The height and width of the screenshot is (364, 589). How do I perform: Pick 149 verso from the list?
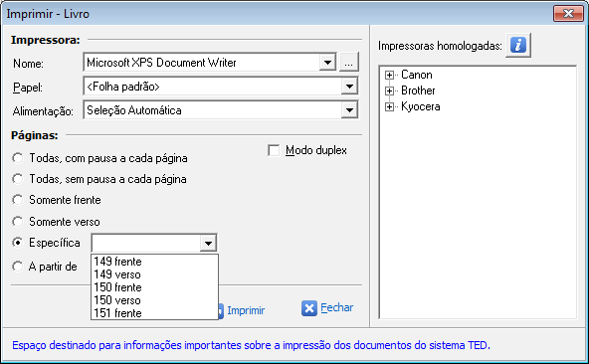(x=154, y=274)
